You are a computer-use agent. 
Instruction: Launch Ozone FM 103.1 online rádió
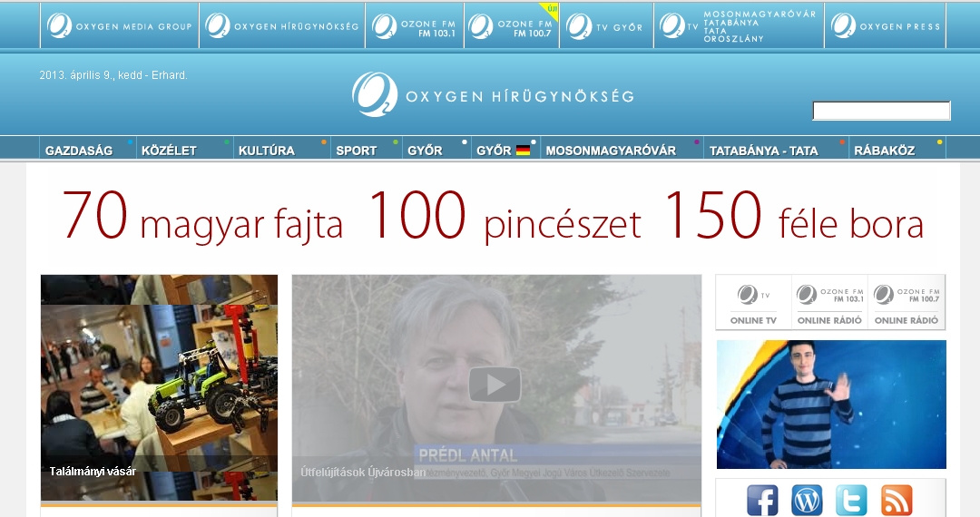[829, 302]
